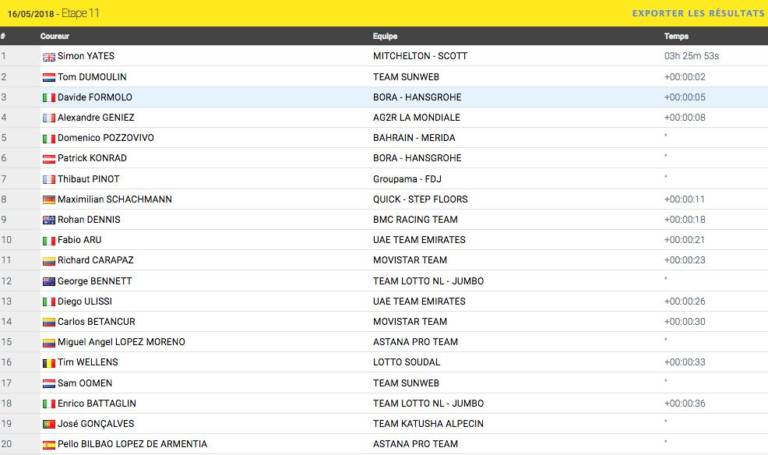Click the Temps column header
768x455 pixels.
pos(676,36)
